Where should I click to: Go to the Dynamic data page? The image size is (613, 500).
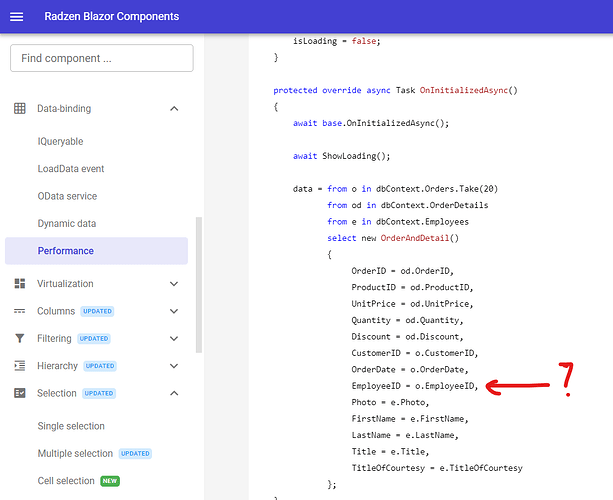[x=66, y=224]
